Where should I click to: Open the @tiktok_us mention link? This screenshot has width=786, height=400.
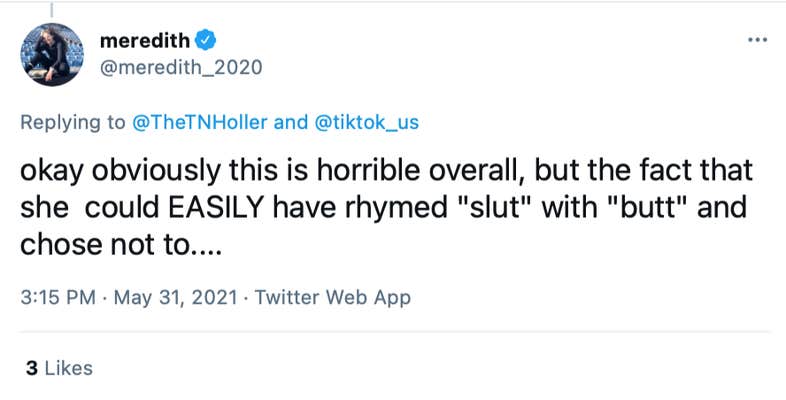tap(366, 123)
